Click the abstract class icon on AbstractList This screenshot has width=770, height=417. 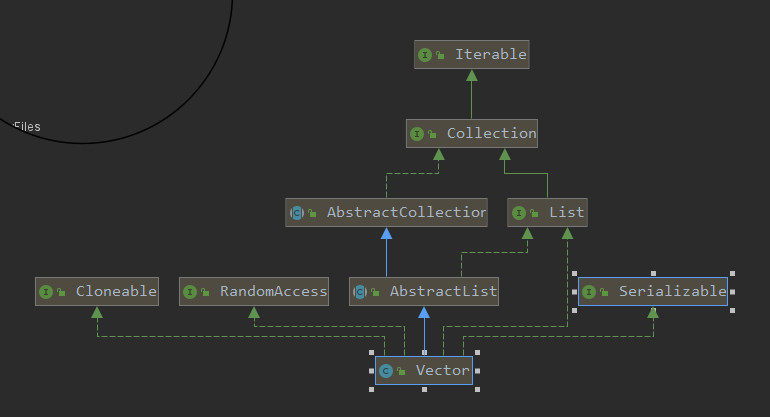pos(359,292)
